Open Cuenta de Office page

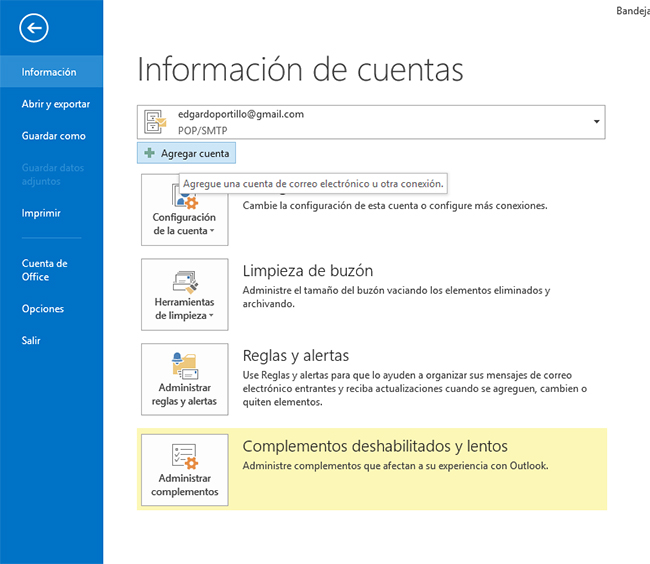[x=45, y=270]
